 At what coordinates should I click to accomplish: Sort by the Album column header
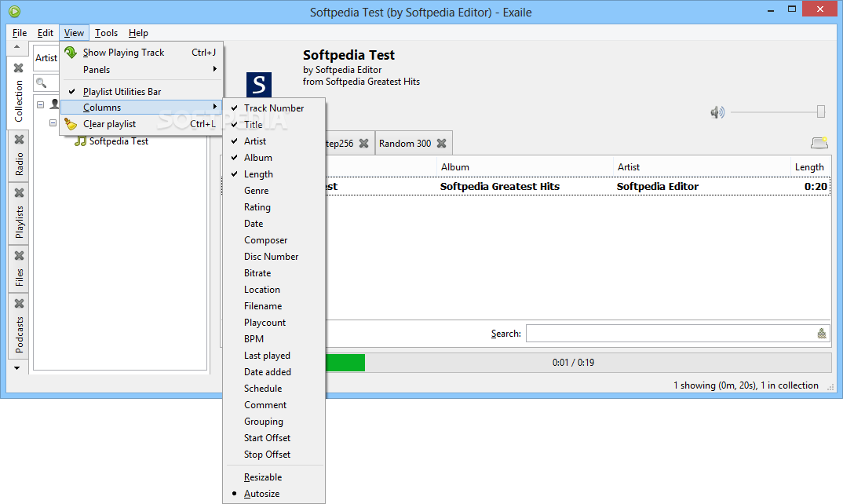click(x=525, y=167)
